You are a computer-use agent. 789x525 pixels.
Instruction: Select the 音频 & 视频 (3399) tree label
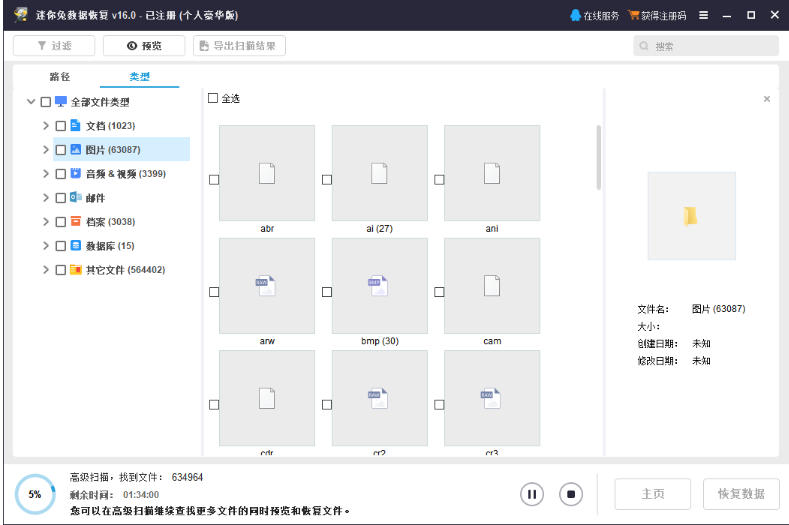coord(126,174)
